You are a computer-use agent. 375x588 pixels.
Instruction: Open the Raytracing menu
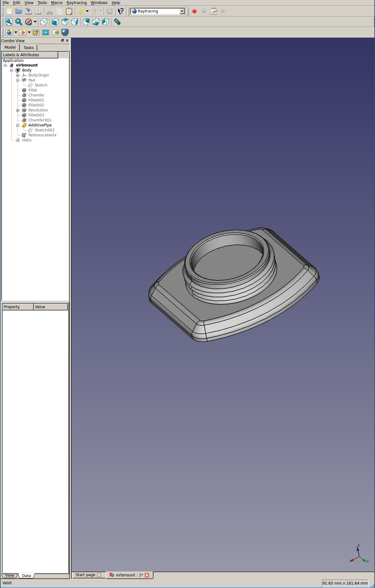(77, 3)
